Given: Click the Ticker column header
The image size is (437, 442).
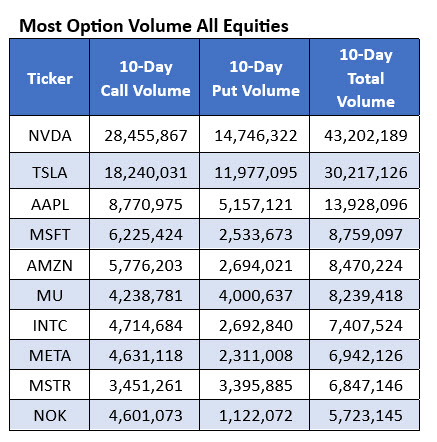Looking at the screenshot, I should [x=50, y=78].
